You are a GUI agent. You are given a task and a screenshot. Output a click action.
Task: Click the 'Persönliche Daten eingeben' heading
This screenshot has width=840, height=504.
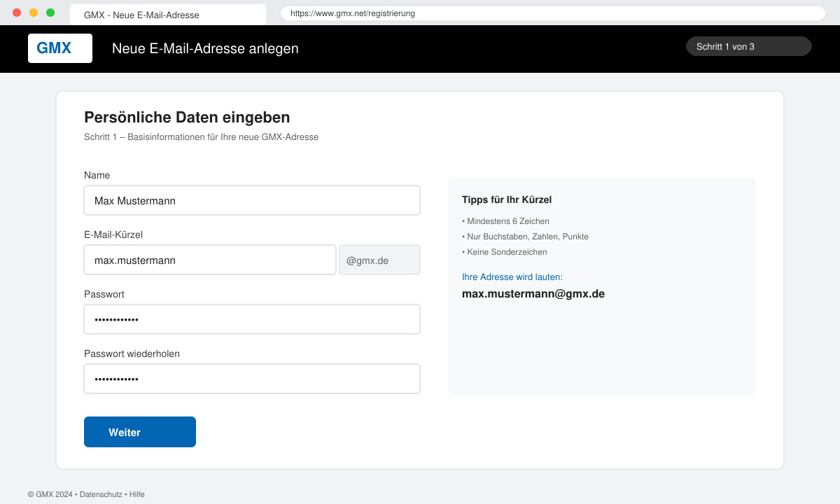[x=187, y=118]
